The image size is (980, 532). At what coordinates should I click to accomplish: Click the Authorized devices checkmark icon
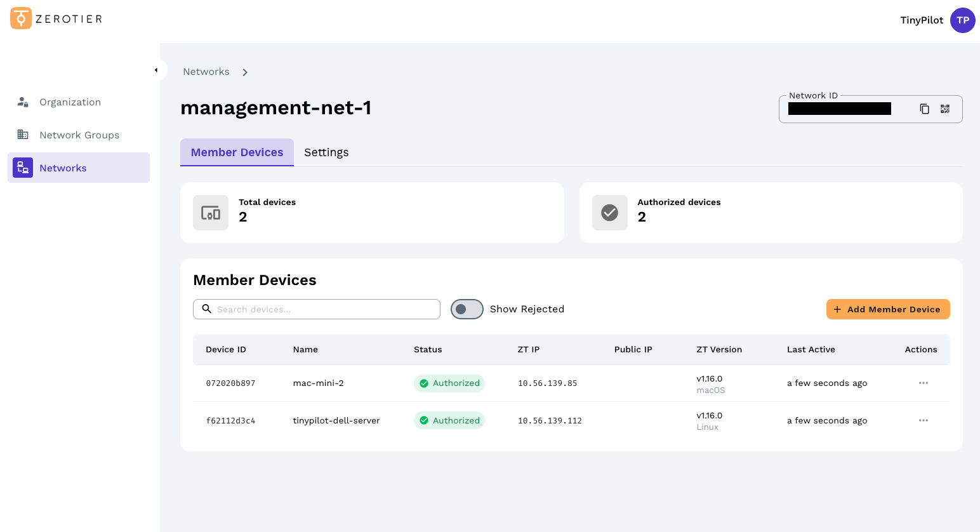click(x=610, y=213)
